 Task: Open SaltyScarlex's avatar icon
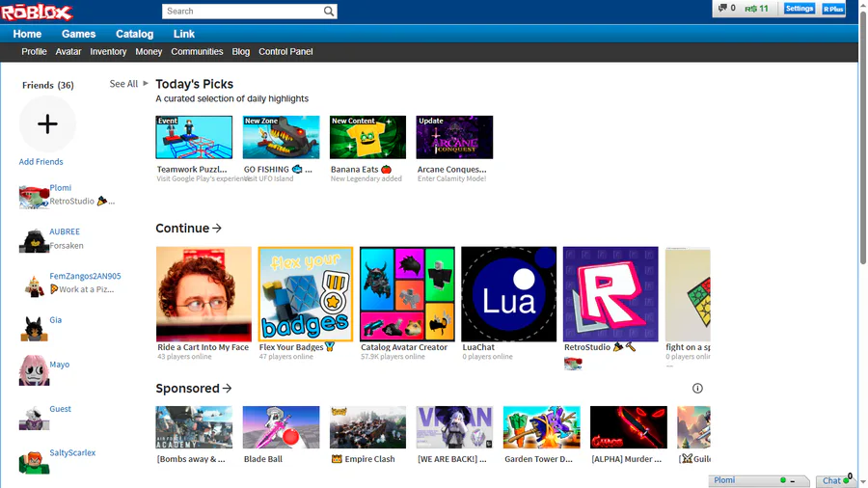(x=34, y=461)
